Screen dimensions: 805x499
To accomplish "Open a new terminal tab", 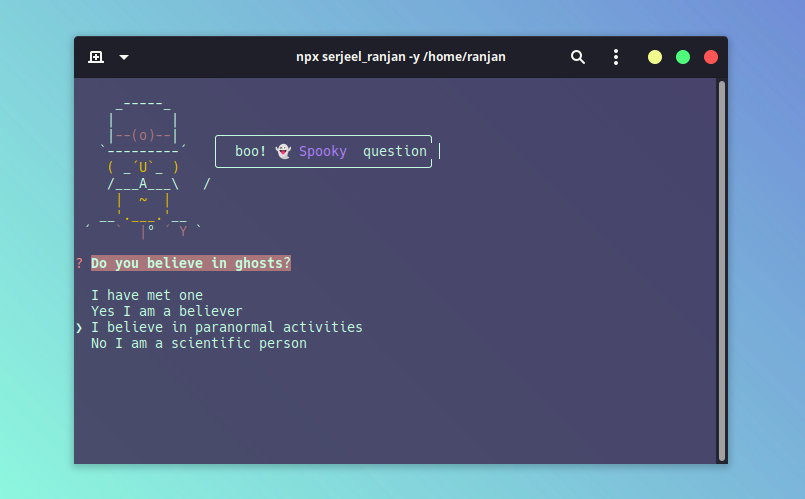I will coord(96,57).
